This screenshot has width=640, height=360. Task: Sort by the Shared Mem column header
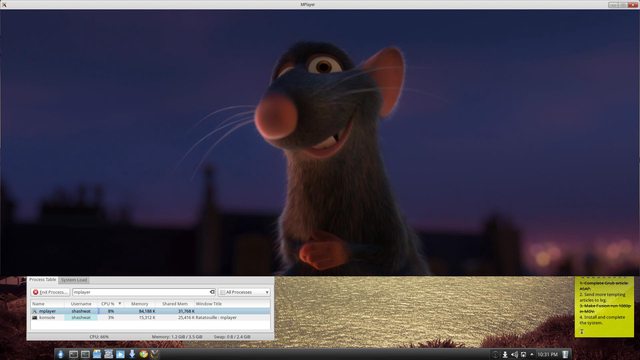tap(175, 304)
